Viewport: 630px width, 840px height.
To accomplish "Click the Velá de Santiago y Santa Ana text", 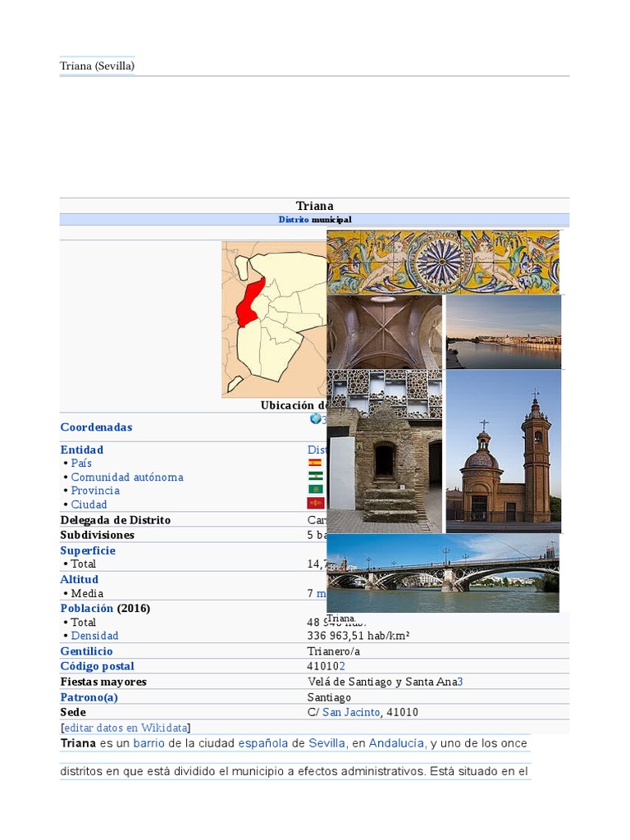I will (382, 682).
